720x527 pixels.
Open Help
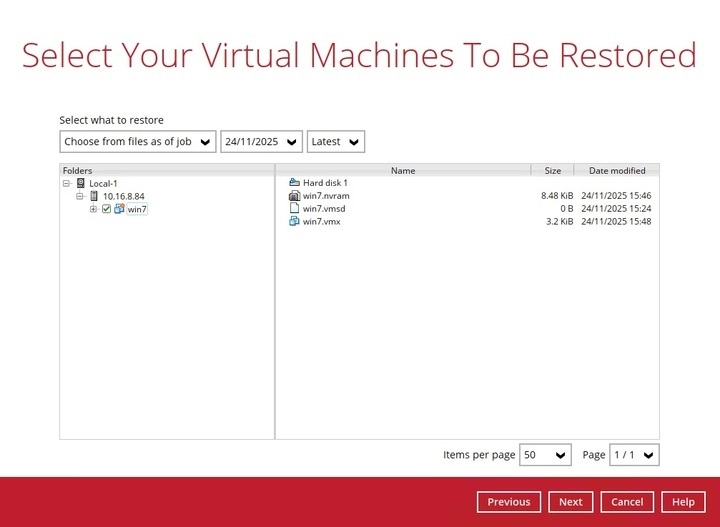point(683,502)
